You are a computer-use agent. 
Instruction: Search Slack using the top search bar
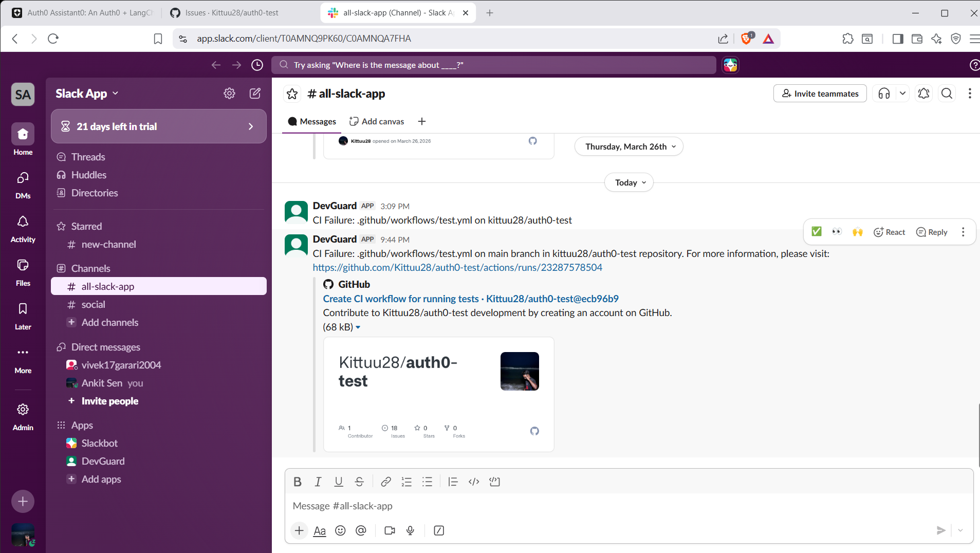click(x=494, y=65)
